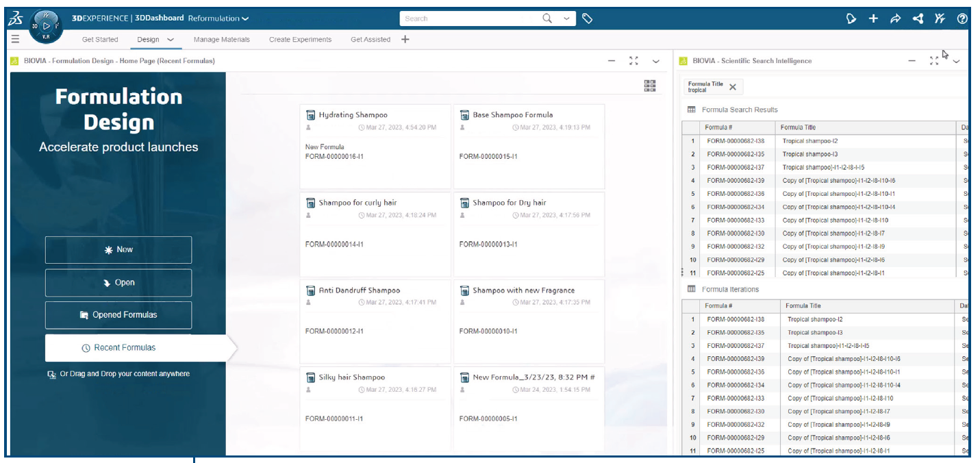The height and width of the screenshot is (463, 980).
Task: Open the Help question mark icon
Action: pos(962,18)
